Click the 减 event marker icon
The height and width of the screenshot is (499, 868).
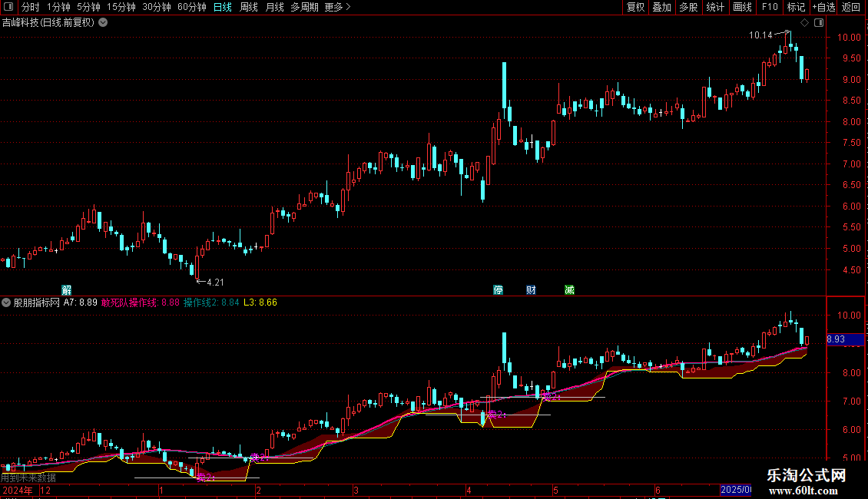point(569,290)
